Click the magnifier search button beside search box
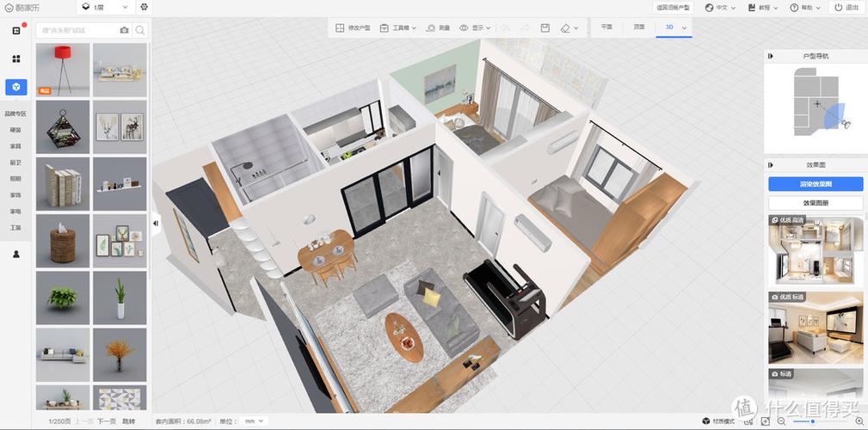 [140, 30]
